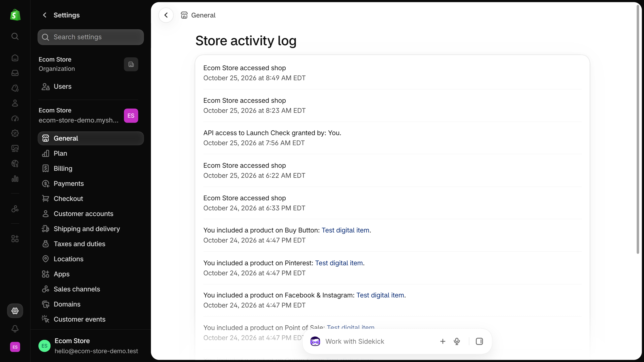This screenshot has width=644, height=362.
Task: Select General in settings menu
Action: click(91, 138)
